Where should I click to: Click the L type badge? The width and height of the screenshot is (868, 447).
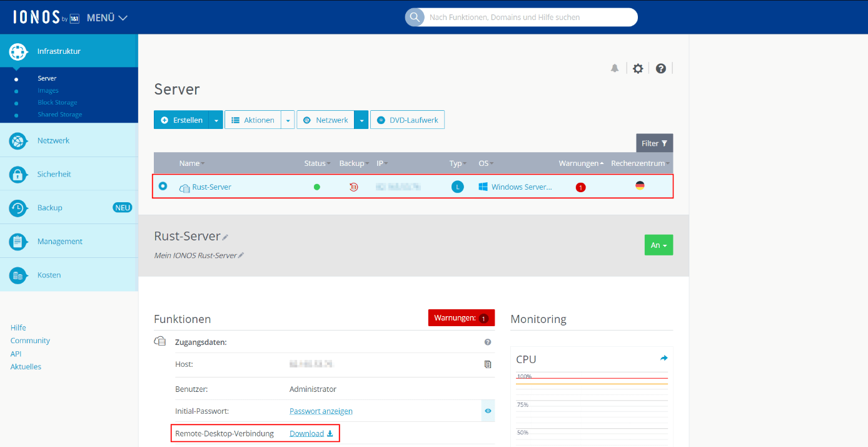[x=458, y=187]
